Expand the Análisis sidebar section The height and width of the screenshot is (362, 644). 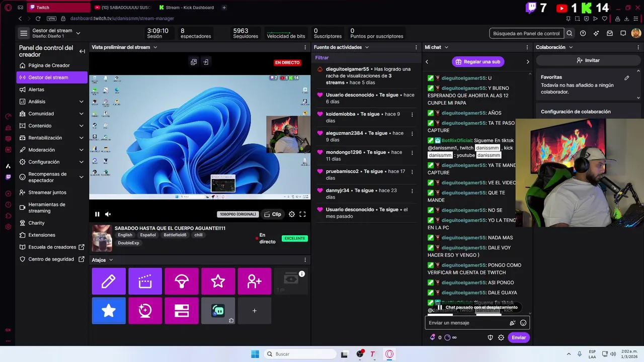point(82,102)
